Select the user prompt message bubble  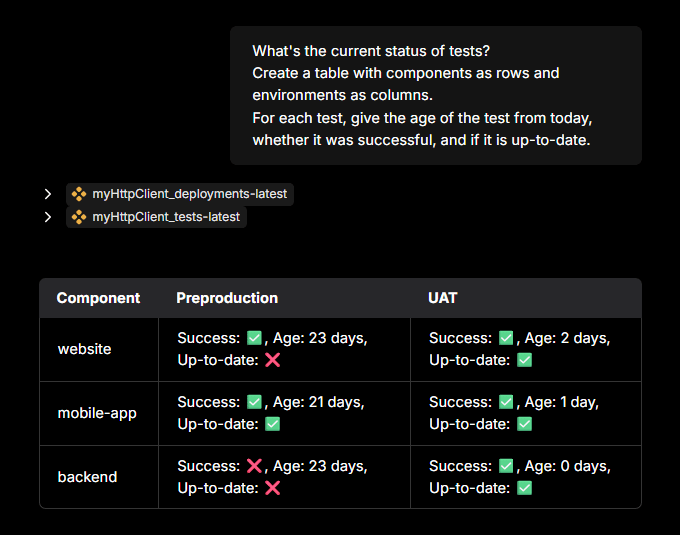pyautogui.click(x=435, y=95)
